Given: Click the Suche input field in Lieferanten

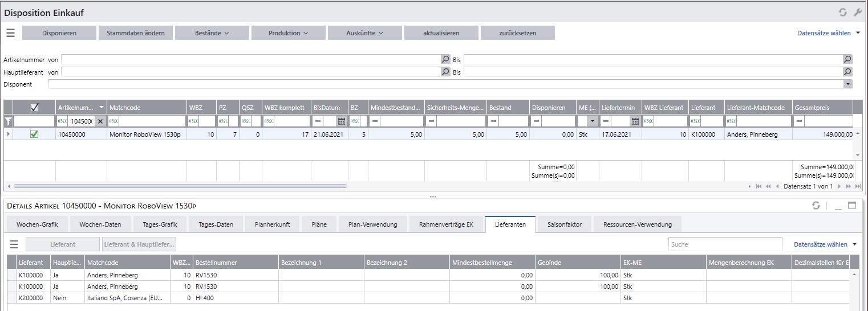Looking at the screenshot, I should 725,244.
